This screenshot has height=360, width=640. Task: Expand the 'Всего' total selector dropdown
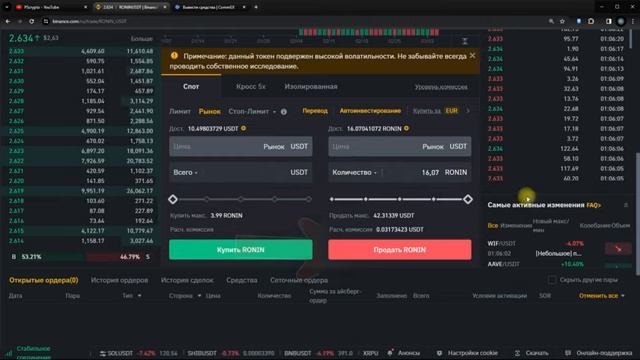(185, 172)
